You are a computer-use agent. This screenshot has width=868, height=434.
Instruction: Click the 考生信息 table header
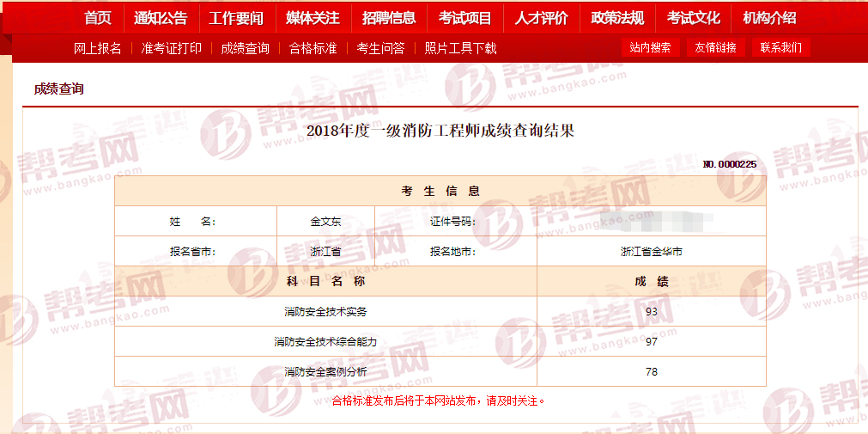click(440, 191)
